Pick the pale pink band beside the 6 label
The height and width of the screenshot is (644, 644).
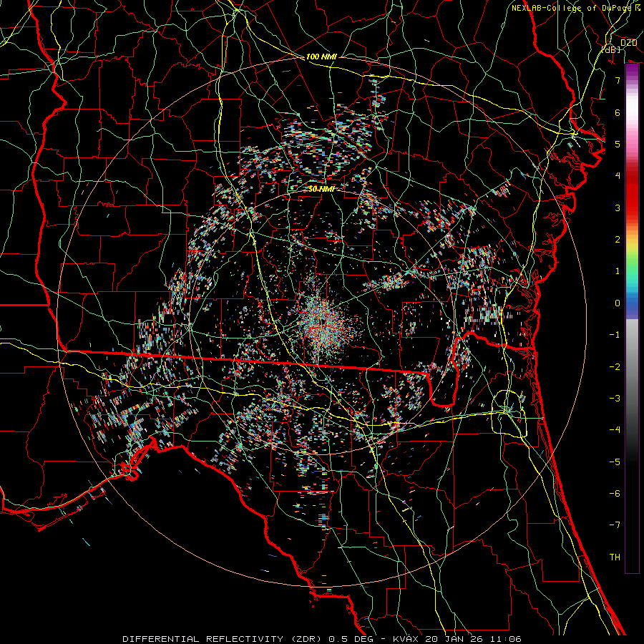pos(632,113)
